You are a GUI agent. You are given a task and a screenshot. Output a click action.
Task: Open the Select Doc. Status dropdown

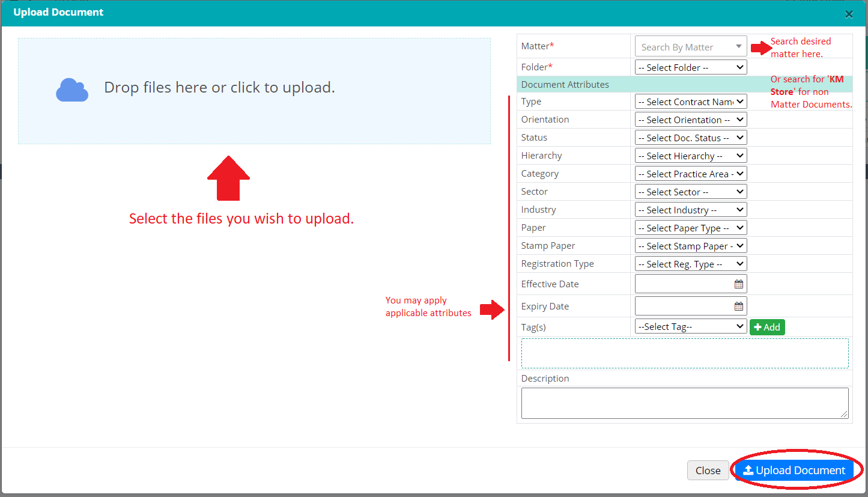tap(690, 138)
